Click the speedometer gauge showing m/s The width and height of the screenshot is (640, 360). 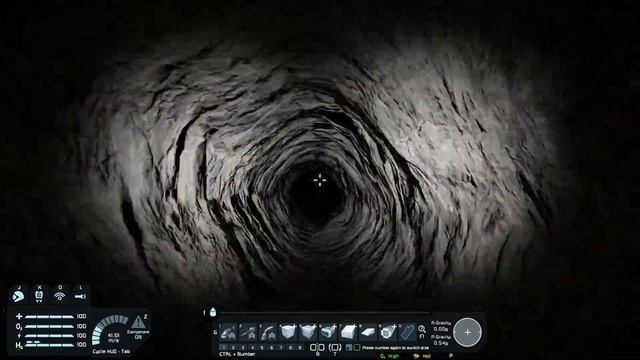coord(111,330)
